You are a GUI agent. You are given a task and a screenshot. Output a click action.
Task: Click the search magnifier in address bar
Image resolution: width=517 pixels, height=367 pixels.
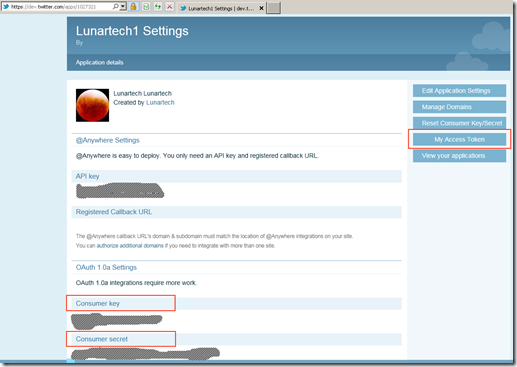point(115,6)
